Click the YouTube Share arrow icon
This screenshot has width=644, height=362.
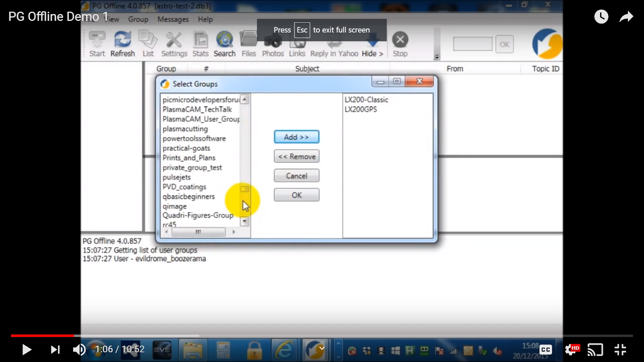[x=626, y=16]
